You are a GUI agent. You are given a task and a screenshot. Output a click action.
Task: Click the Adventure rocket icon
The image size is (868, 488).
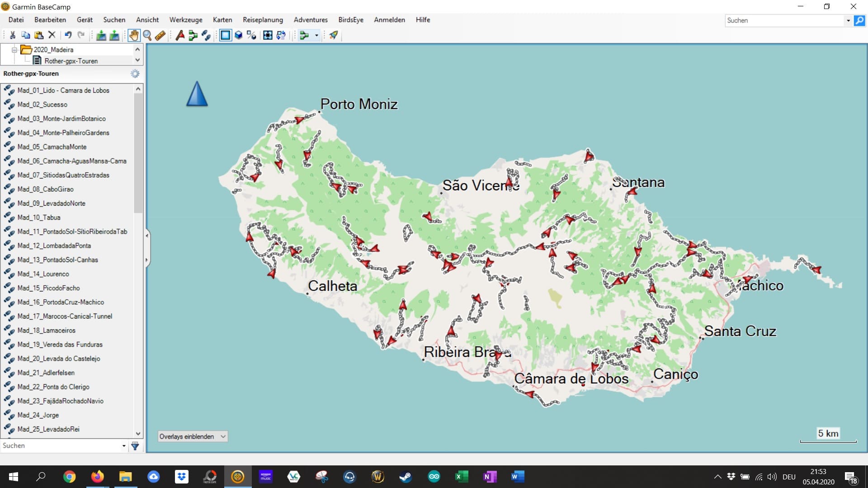tap(334, 35)
